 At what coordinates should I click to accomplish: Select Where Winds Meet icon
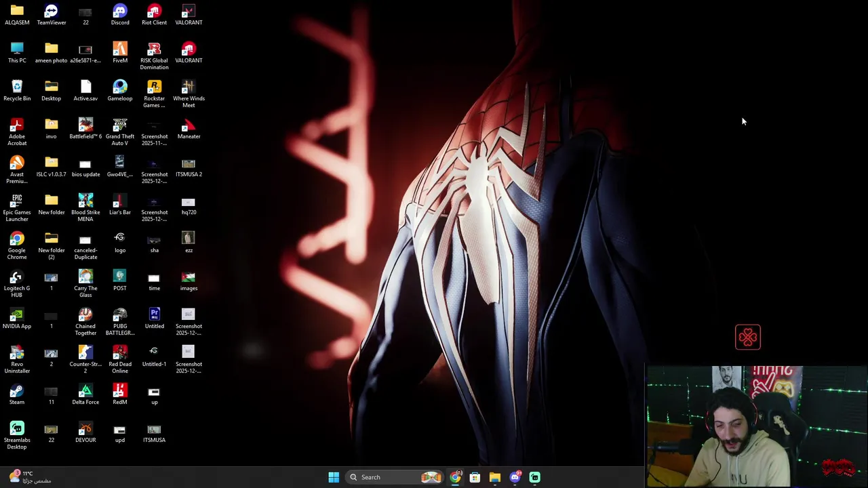189,94
